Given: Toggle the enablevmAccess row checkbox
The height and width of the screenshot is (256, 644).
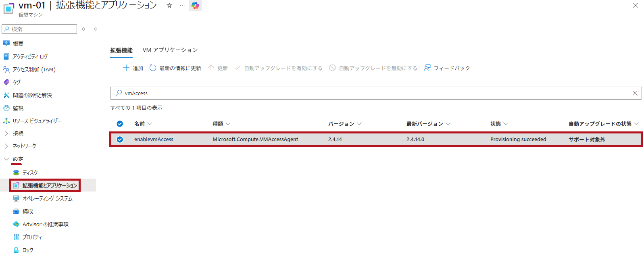Looking at the screenshot, I should click(120, 139).
